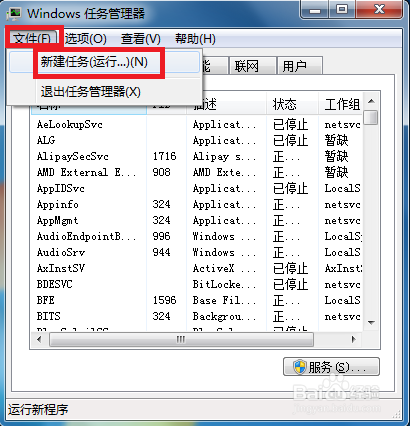
Task: Select the BITS service row
Action: click(x=197, y=316)
